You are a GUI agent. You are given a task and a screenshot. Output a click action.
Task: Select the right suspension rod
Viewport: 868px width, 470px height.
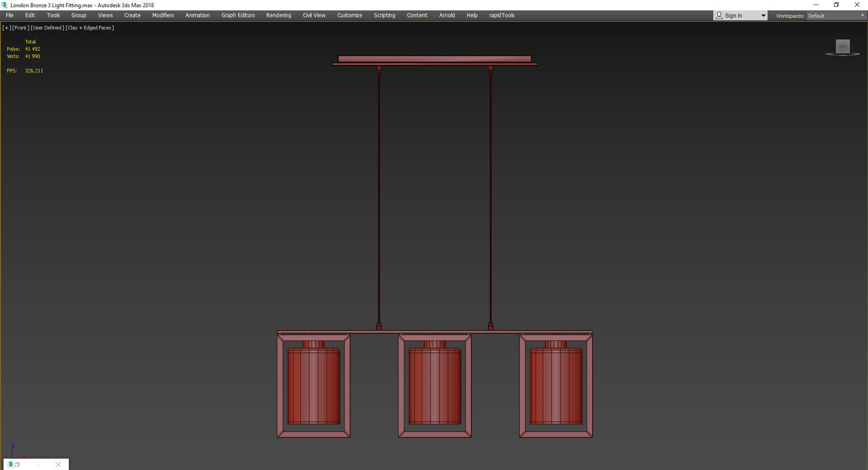[x=490, y=199]
